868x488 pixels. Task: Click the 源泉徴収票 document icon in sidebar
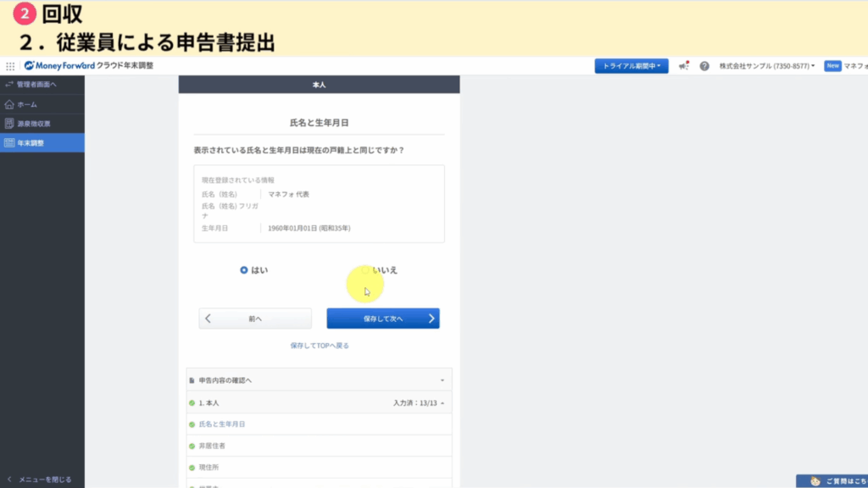click(x=9, y=124)
